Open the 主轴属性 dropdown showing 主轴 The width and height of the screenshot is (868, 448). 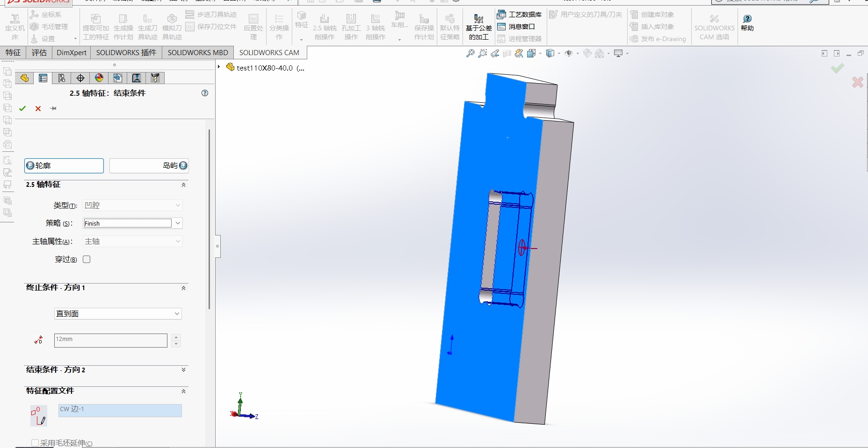[133, 241]
